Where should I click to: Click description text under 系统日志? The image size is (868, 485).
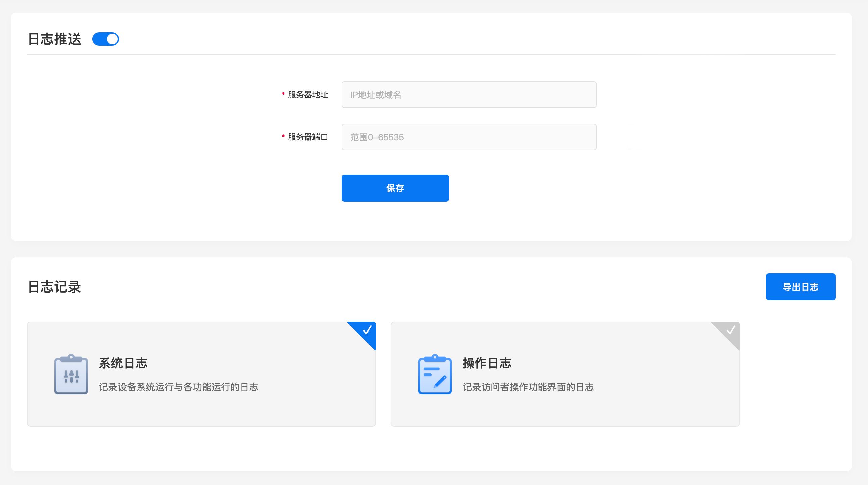[x=179, y=387]
